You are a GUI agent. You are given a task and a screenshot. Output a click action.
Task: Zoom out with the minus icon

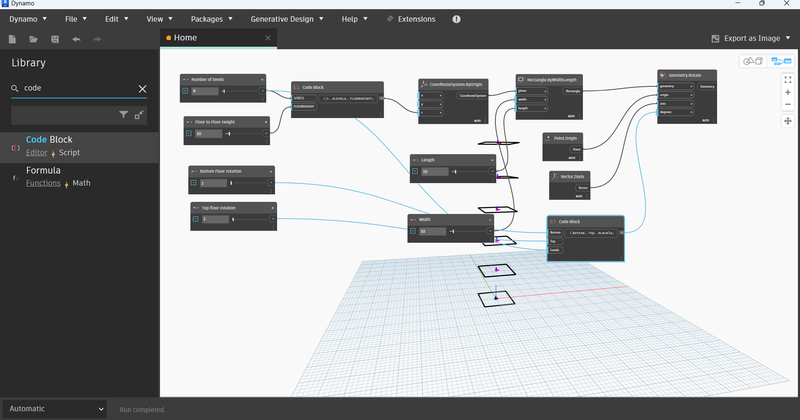click(x=788, y=105)
